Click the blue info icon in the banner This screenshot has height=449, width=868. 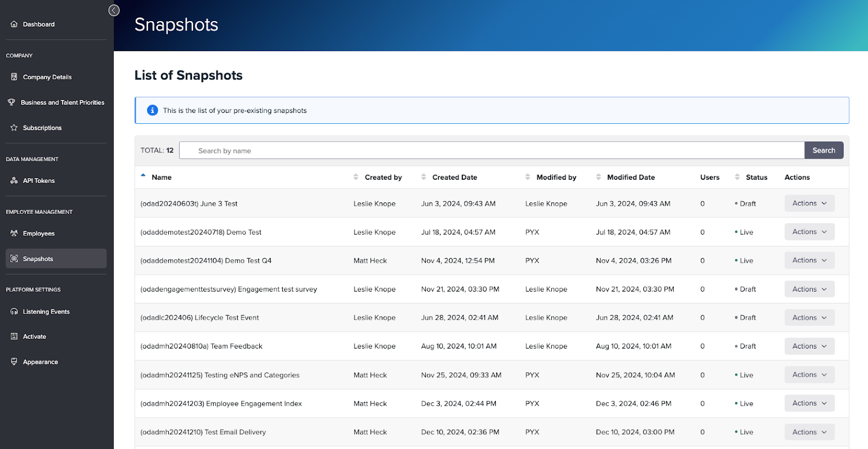(x=152, y=110)
